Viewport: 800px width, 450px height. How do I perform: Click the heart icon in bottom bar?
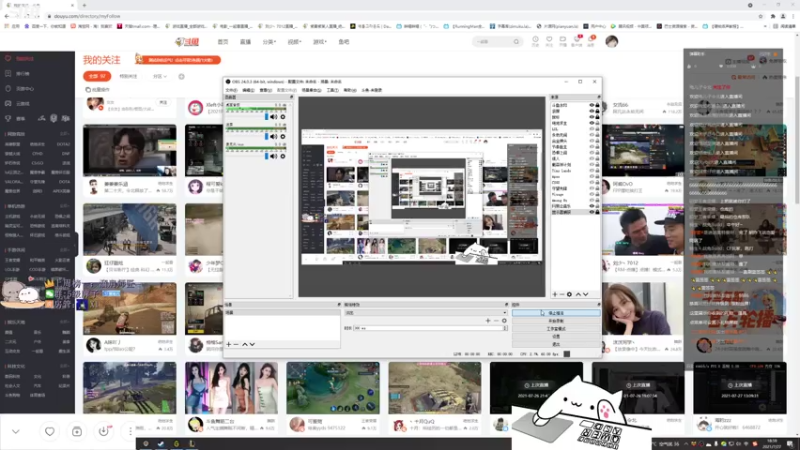click(49, 432)
